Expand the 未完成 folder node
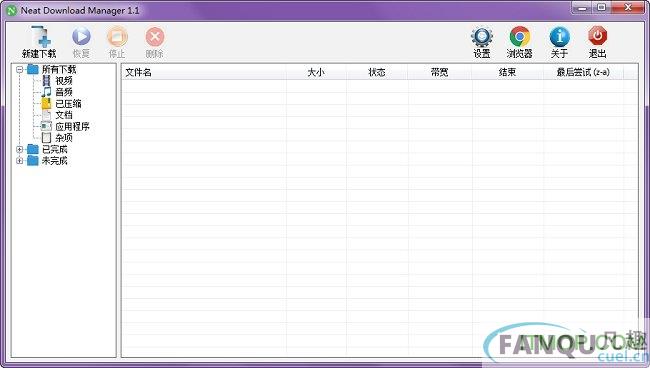650x368 pixels. 19,160
